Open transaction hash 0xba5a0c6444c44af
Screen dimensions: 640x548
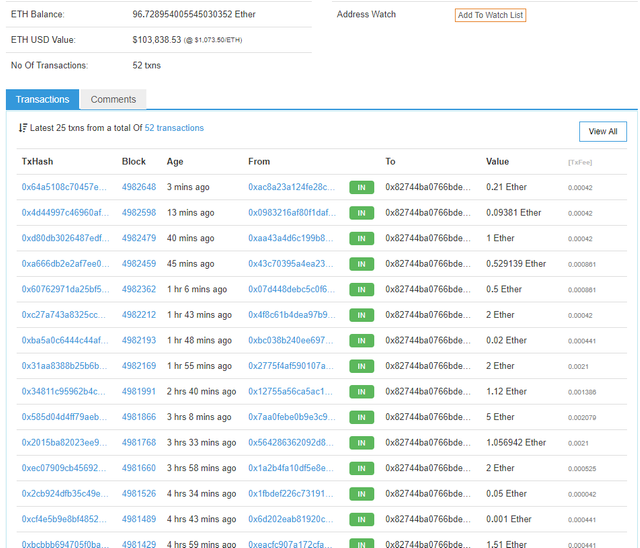(x=65, y=340)
